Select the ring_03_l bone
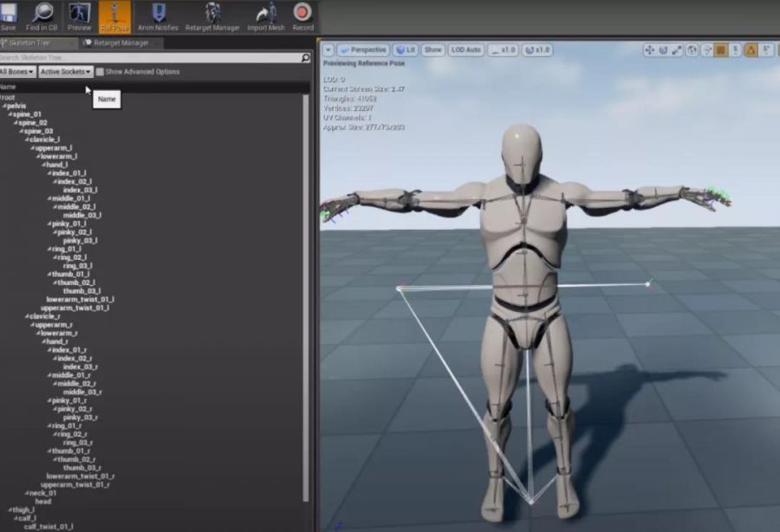Viewport: 780px width, 532px height. (x=78, y=266)
